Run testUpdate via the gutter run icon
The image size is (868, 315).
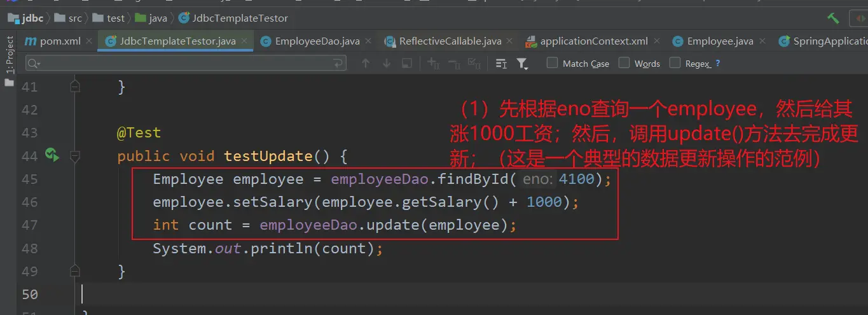pos(52,155)
